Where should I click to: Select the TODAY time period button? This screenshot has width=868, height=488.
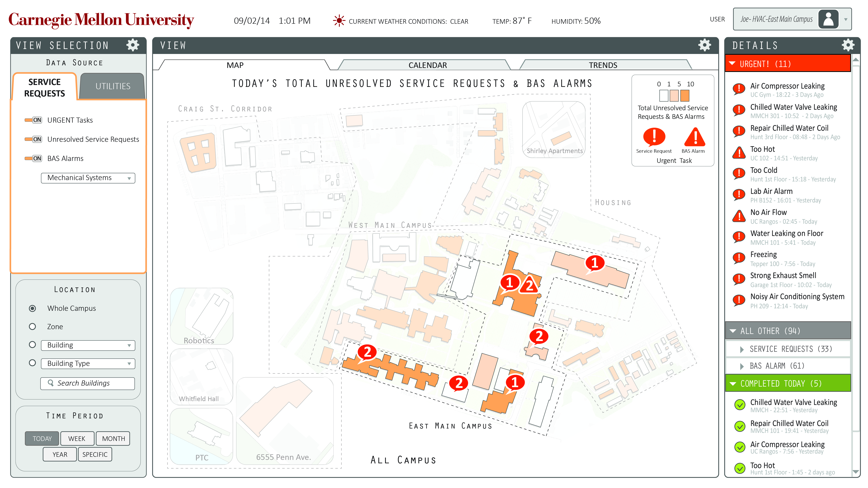(42, 438)
